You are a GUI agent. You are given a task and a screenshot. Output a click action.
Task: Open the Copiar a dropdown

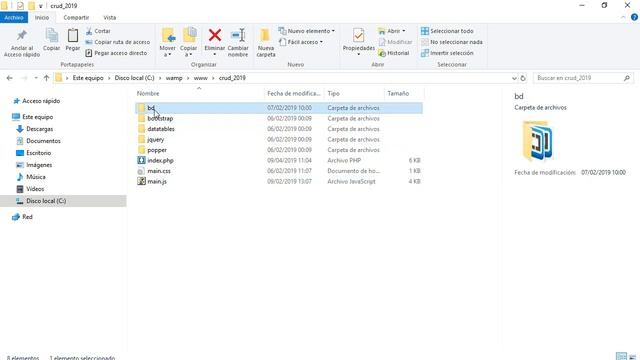pyautogui.click(x=189, y=43)
